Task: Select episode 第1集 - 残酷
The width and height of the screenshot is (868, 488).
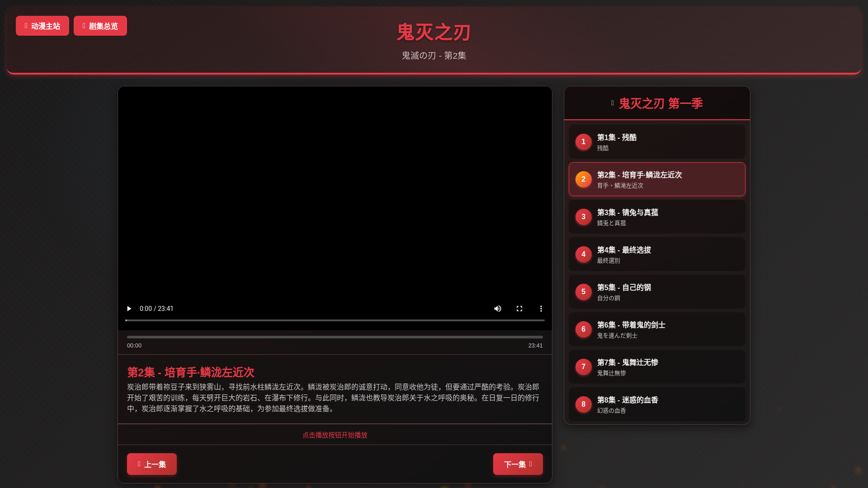Action: (657, 142)
